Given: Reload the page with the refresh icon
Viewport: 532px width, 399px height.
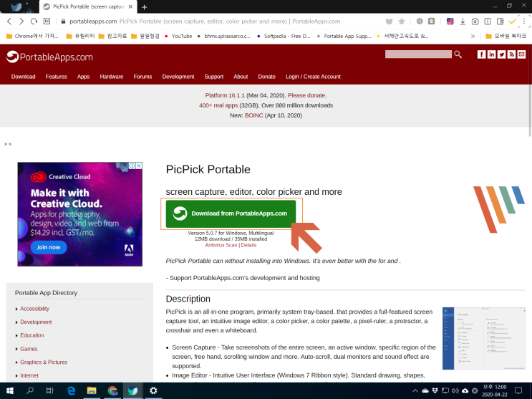Looking at the screenshot, I should 34,21.
